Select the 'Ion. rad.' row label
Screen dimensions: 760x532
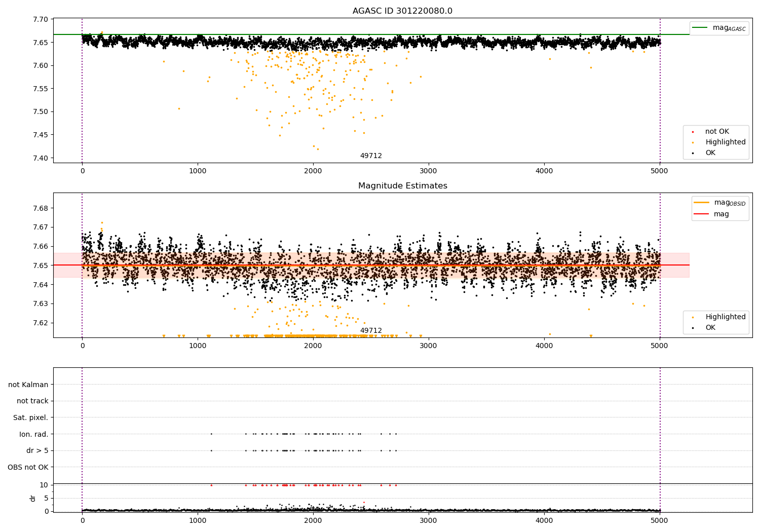point(33,434)
